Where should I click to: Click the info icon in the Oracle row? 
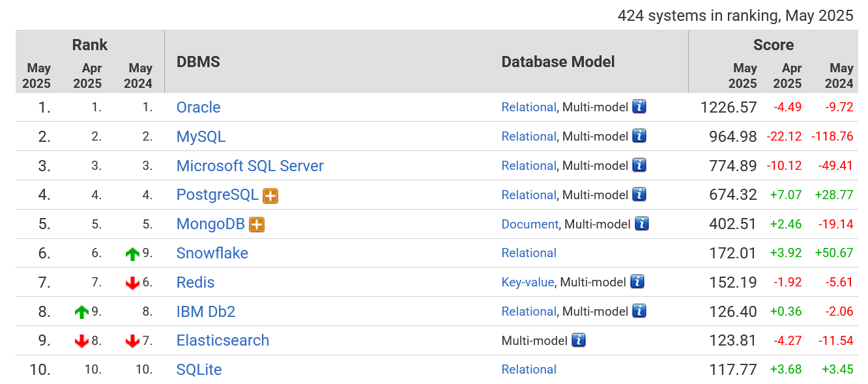click(639, 107)
